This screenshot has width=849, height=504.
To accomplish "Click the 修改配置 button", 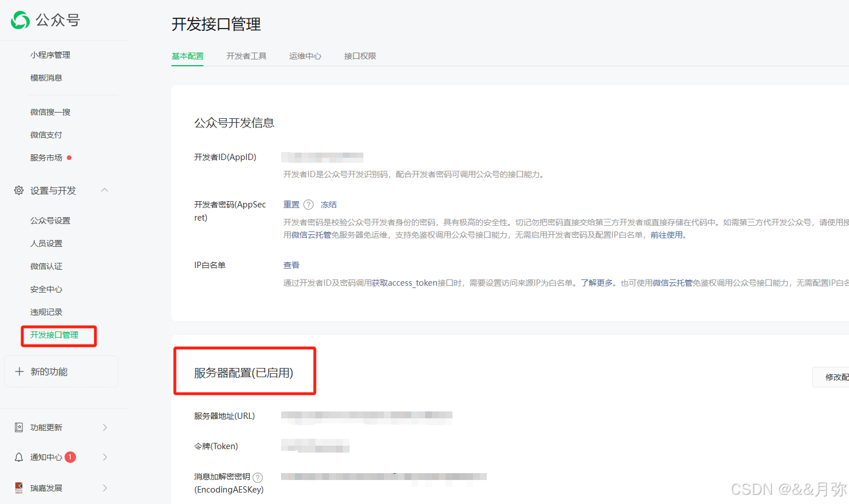I will (x=832, y=377).
